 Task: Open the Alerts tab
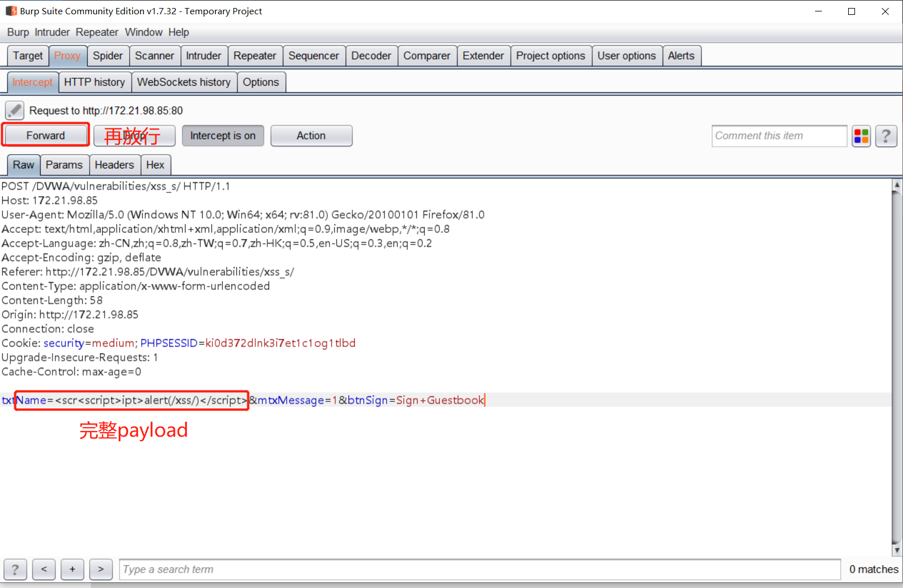[x=681, y=56]
